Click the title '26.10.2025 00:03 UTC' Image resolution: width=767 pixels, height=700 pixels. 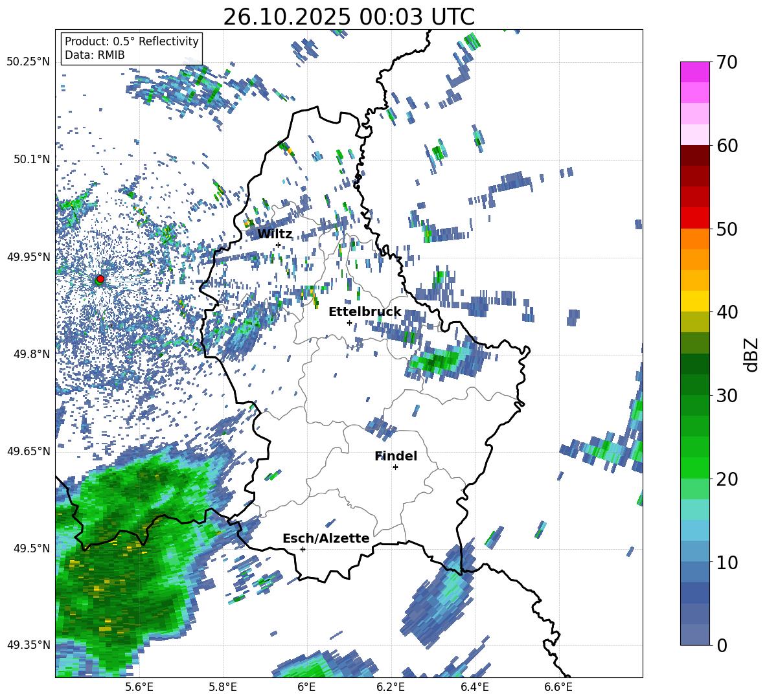(x=349, y=17)
